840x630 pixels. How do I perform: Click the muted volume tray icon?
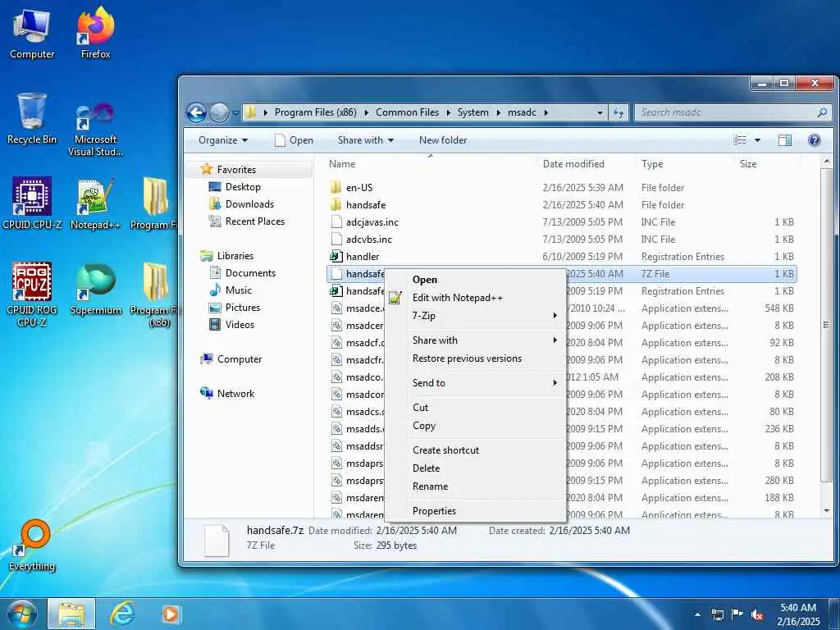coord(757,615)
